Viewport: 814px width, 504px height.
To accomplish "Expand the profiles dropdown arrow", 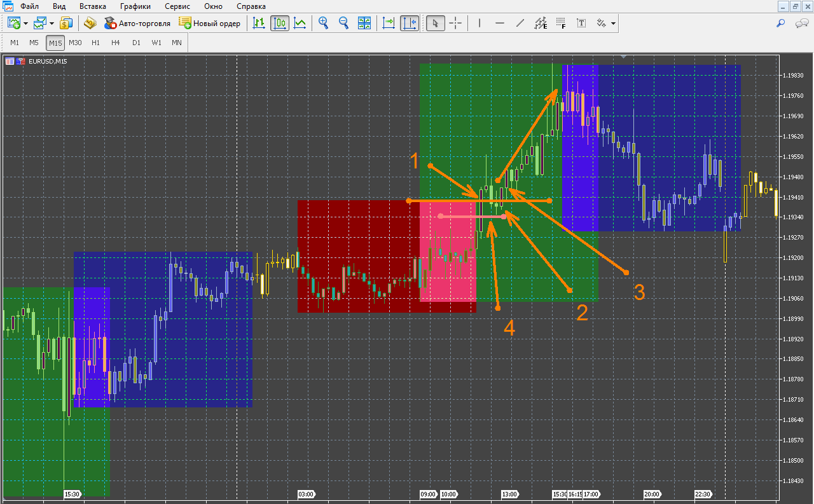I will pos(52,24).
